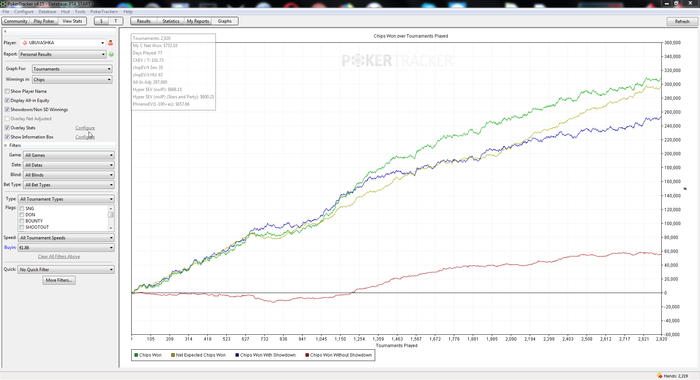Open the Configure menu

click(24, 12)
